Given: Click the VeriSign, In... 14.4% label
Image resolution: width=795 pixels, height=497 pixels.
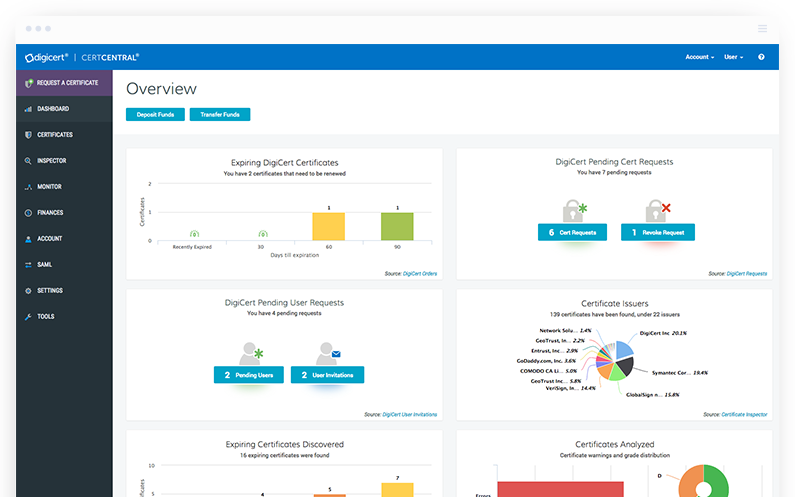Looking at the screenshot, I should click(x=570, y=388).
